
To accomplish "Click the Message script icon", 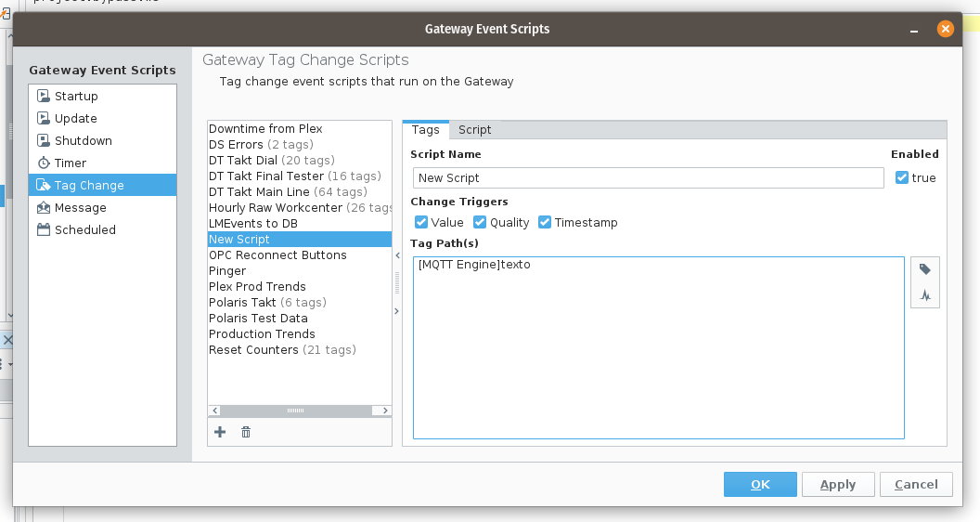I will 44,207.
